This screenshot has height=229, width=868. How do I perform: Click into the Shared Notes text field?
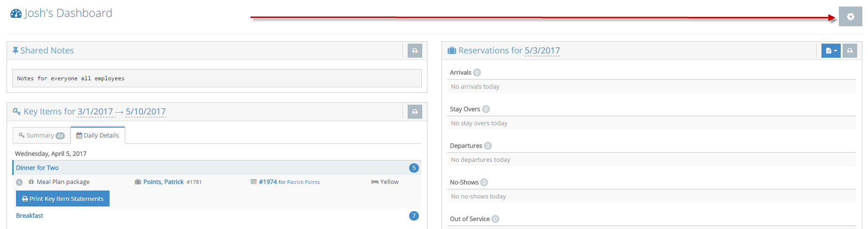[x=216, y=78]
